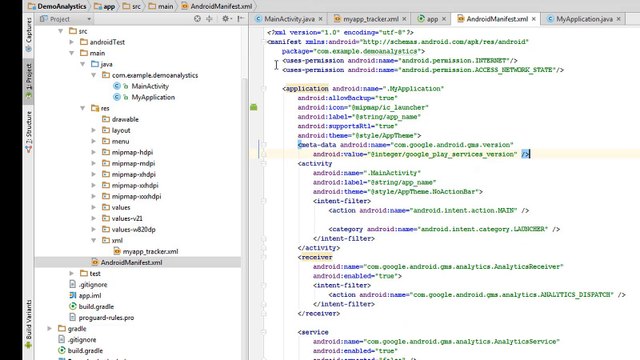Open the Structure side tab
The height and width of the screenshot is (360, 640).
tap(29, 132)
